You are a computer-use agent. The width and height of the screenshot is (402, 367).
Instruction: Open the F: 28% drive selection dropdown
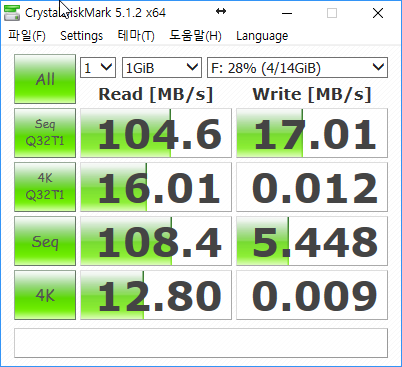[297, 68]
